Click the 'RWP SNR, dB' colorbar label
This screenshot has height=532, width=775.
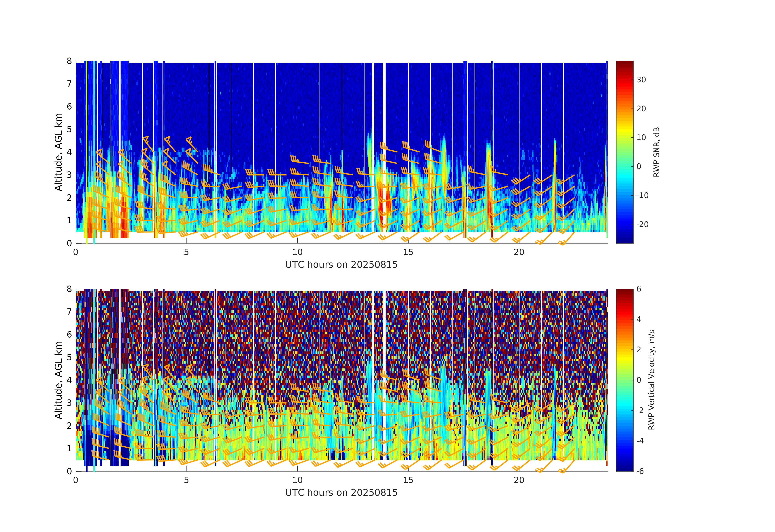click(656, 152)
